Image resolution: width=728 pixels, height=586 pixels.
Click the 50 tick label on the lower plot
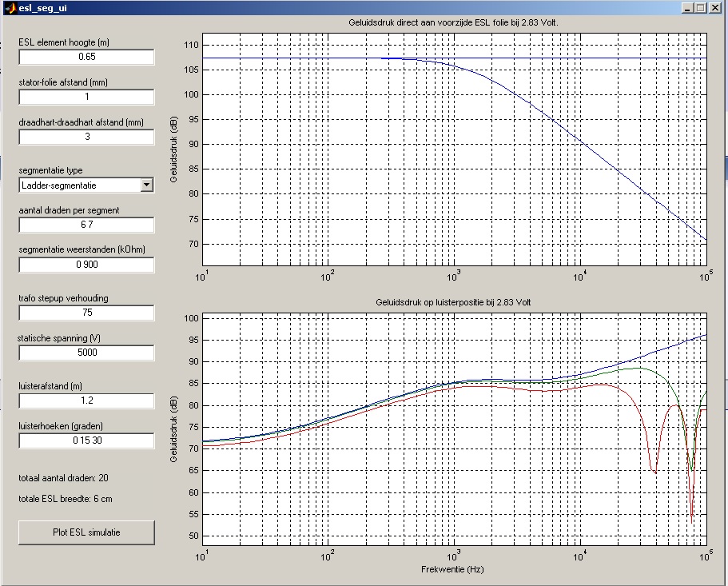[193, 536]
